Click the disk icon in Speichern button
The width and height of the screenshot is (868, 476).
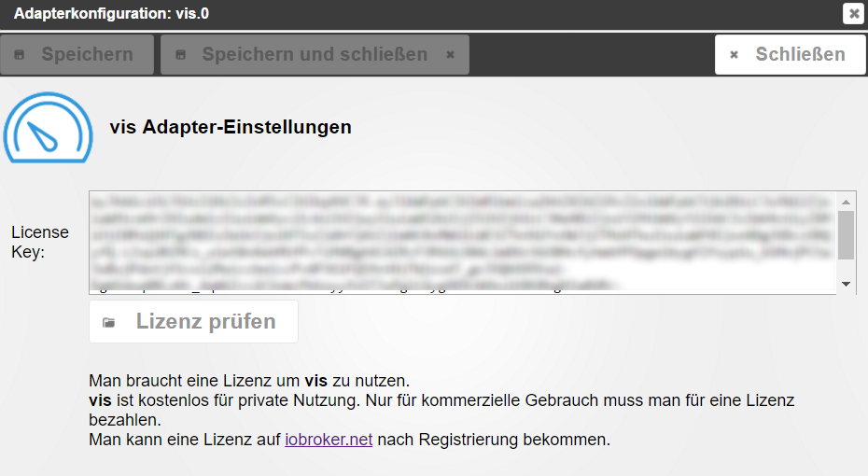[x=20, y=55]
